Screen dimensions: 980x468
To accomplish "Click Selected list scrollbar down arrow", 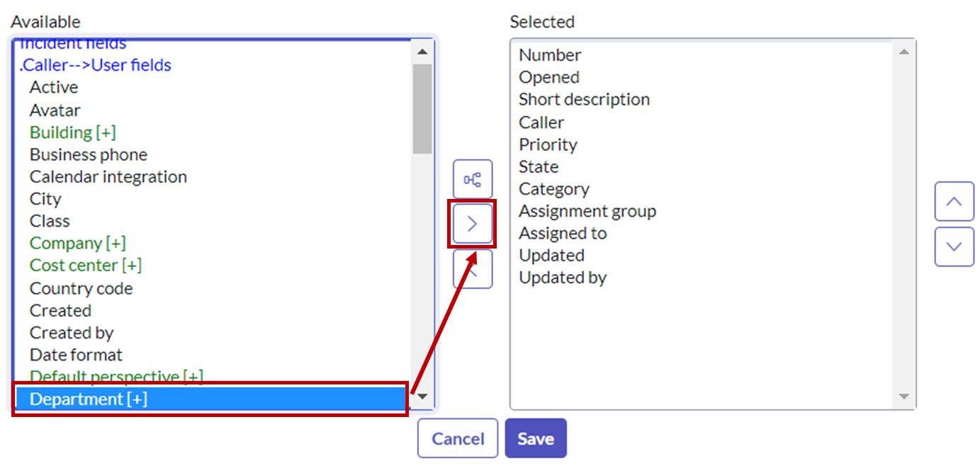I will coord(905,396).
